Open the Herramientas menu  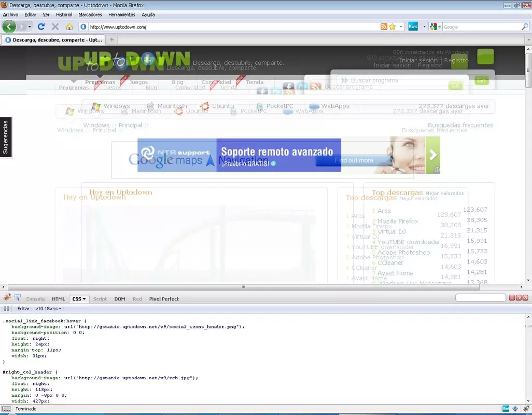click(x=122, y=15)
